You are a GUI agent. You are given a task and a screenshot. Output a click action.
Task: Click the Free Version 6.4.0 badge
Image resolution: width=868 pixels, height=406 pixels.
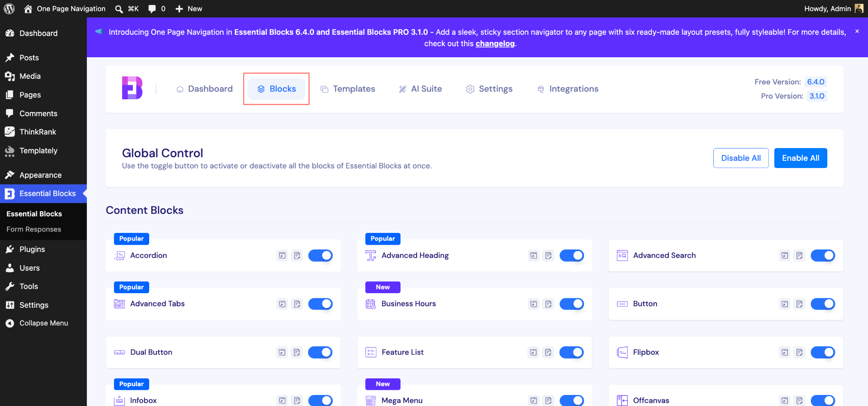[815, 82]
